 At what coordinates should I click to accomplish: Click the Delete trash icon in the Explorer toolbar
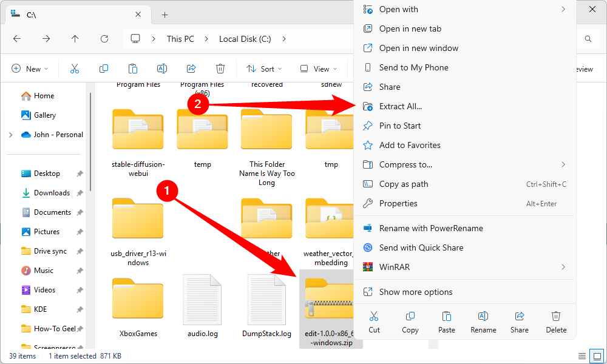(x=220, y=69)
